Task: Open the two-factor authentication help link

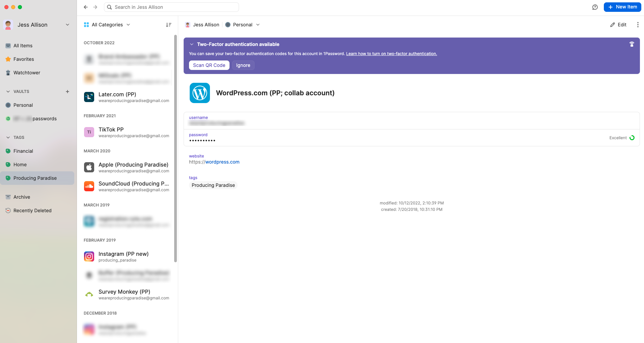Action: point(391,53)
